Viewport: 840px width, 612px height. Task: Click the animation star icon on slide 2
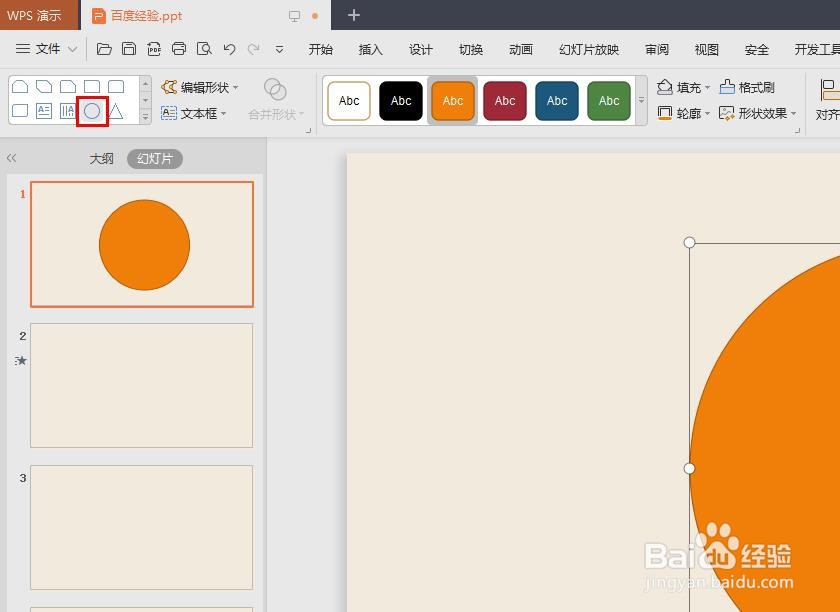click(21, 361)
